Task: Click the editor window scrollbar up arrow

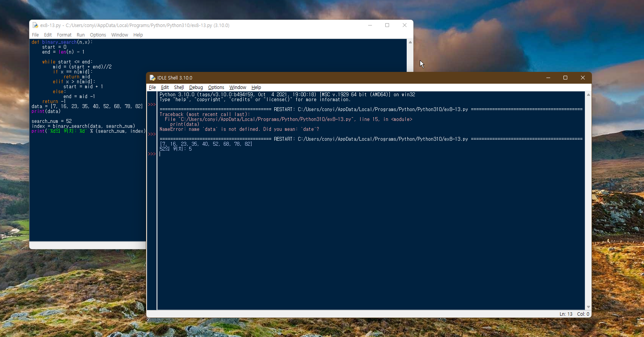Action: 410,42
